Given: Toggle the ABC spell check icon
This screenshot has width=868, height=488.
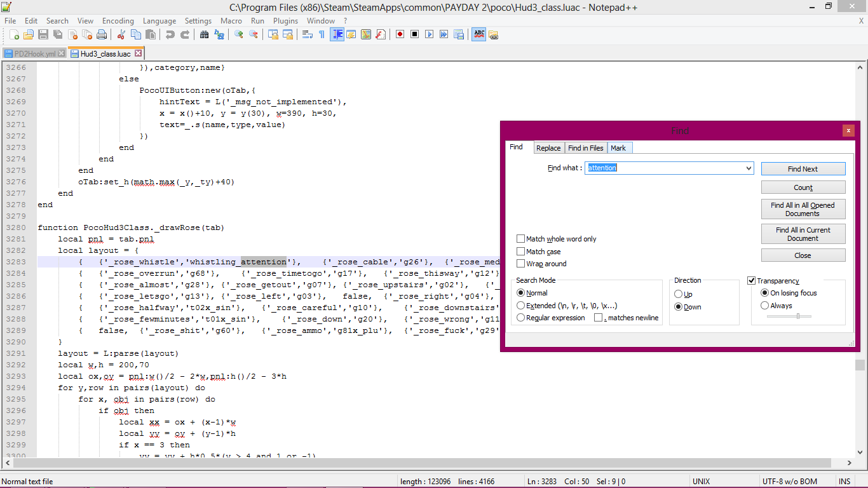Looking at the screenshot, I should click(x=478, y=34).
